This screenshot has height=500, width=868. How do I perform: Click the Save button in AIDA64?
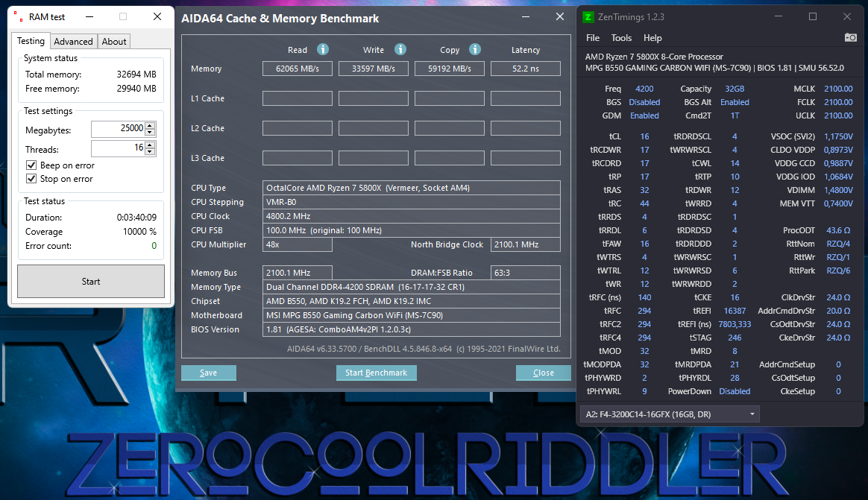pos(209,373)
